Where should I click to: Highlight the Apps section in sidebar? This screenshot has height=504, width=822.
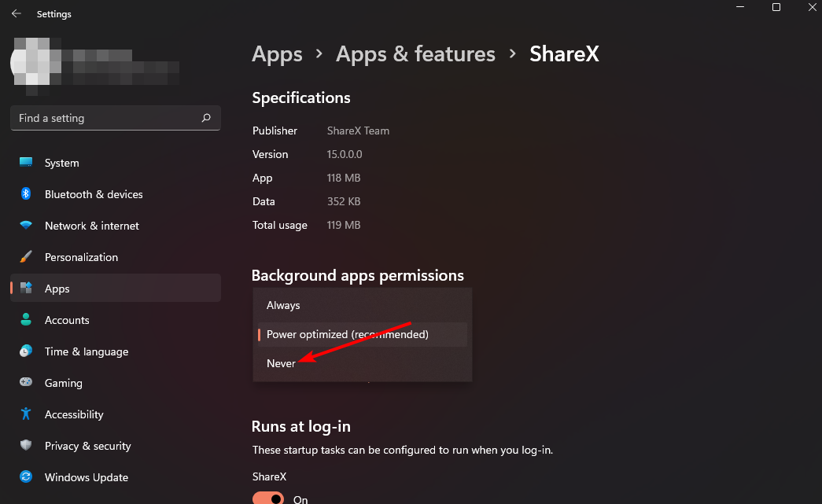pos(57,289)
